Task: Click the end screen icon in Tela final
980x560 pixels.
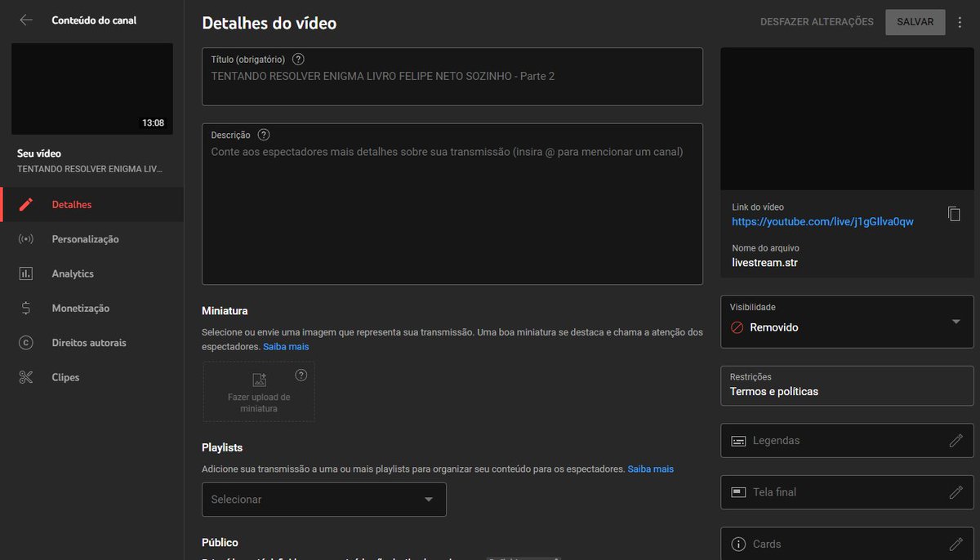Action: click(x=738, y=492)
